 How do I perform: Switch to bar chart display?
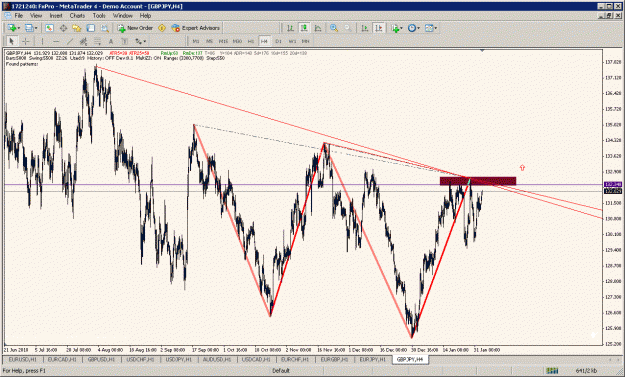[x=290, y=28]
